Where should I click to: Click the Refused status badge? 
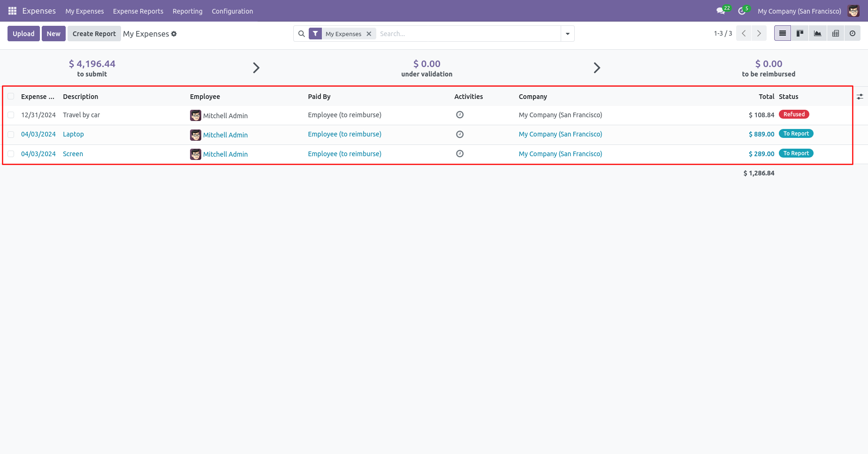[x=794, y=114]
